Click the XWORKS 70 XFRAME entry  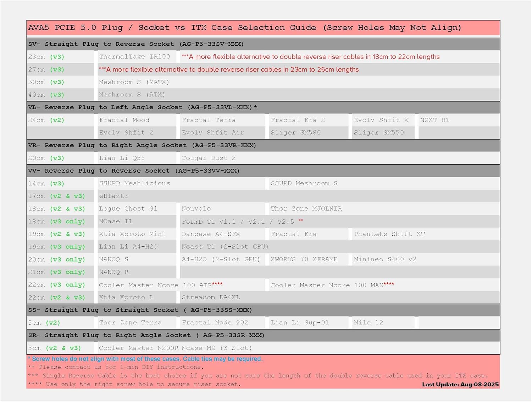pos(304,259)
